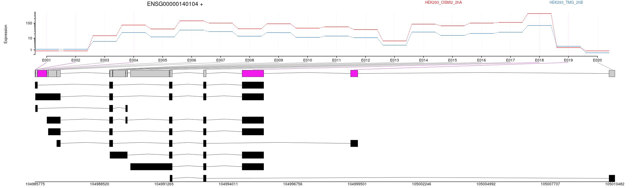Click the first exon of the seventh transcript

[x=119, y=155]
